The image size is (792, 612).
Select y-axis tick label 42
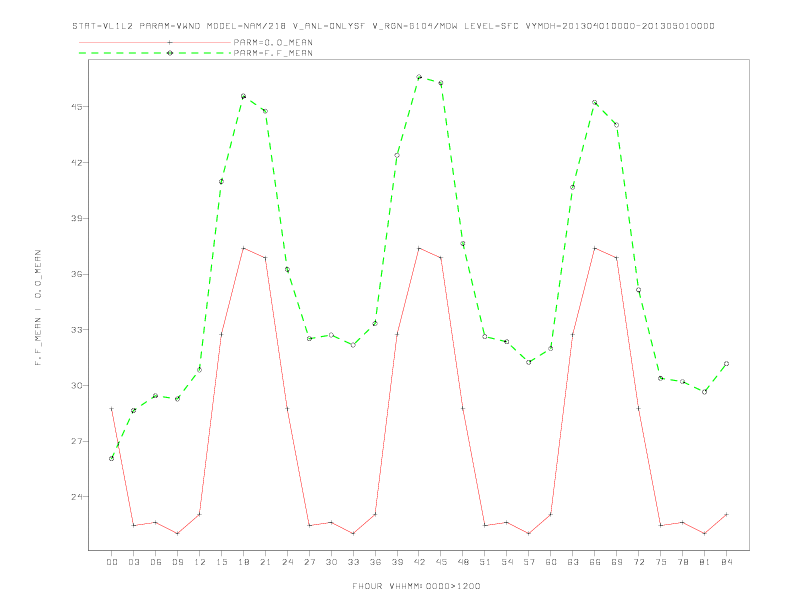[x=77, y=163]
